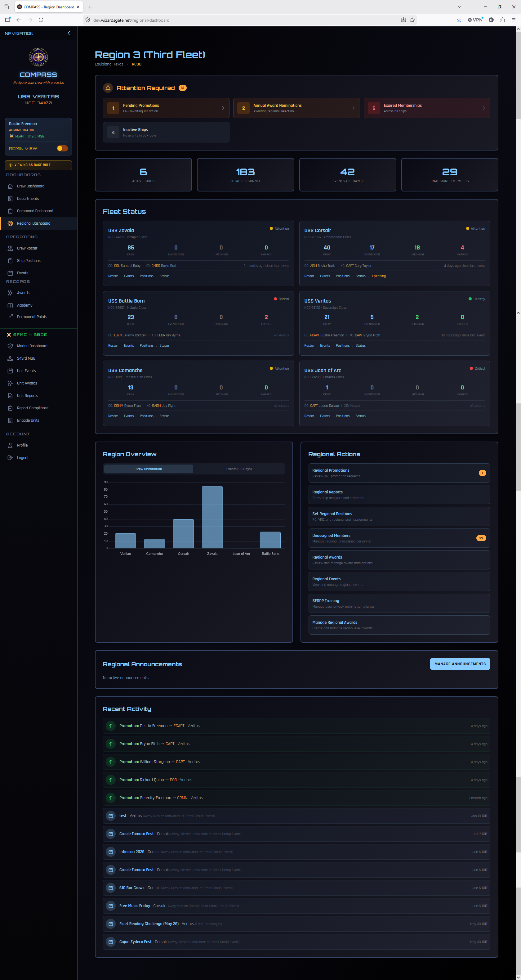Open Infinicon 2026 activity entry
This screenshot has width=521, height=980.
coord(296,852)
